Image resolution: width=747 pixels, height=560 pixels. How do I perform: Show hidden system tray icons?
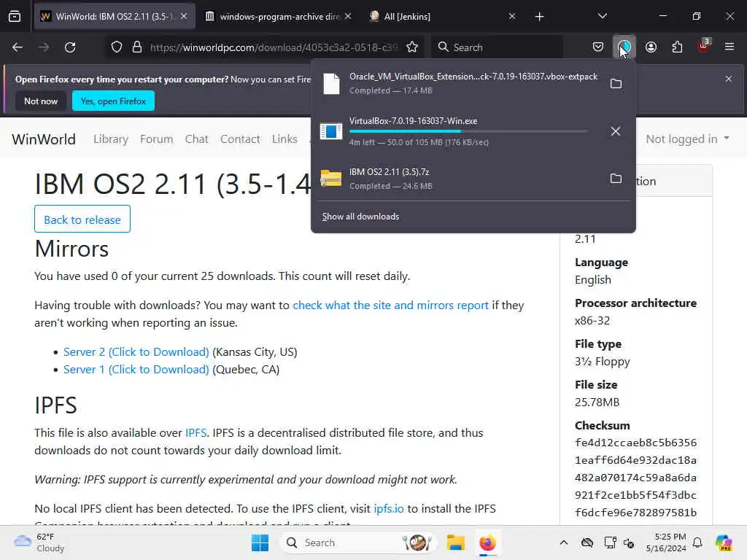[x=564, y=542]
